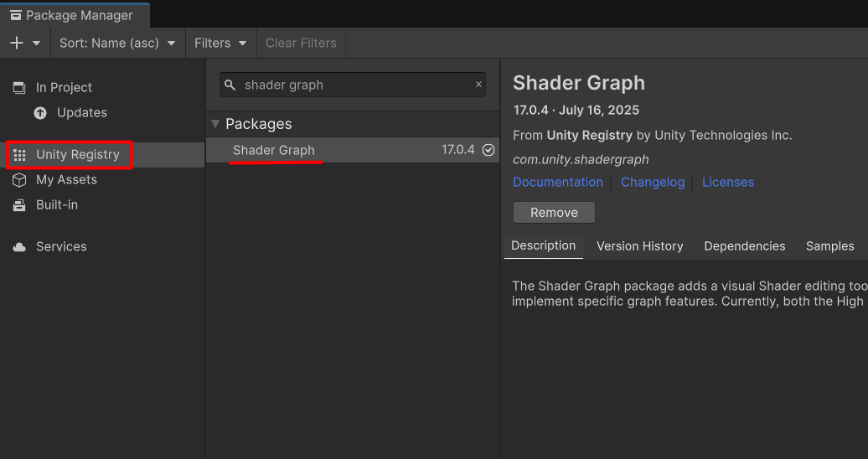Select the Shader Graph package row
The width and height of the screenshot is (868, 459).
tap(353, 150)
